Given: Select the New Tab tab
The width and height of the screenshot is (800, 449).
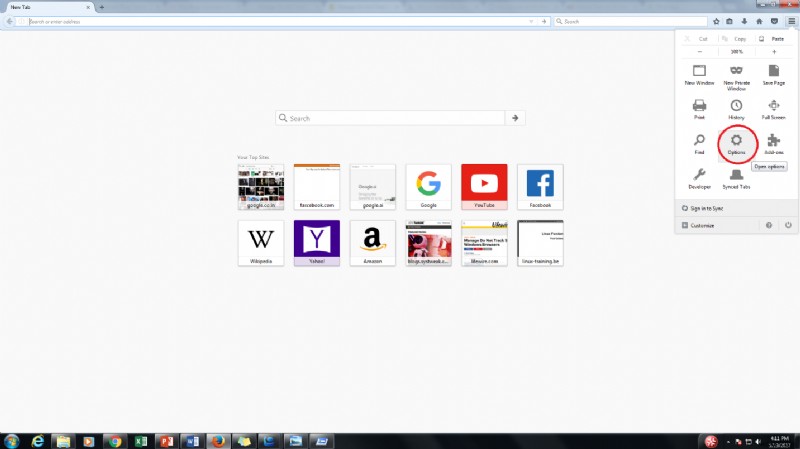Looking at the screenshot, I should pos(50,7).
